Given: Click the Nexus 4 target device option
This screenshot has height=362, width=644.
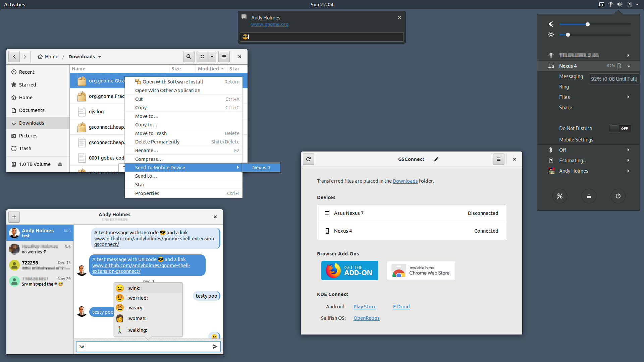Looking at the screenshot, I should [x=261, y=167].
